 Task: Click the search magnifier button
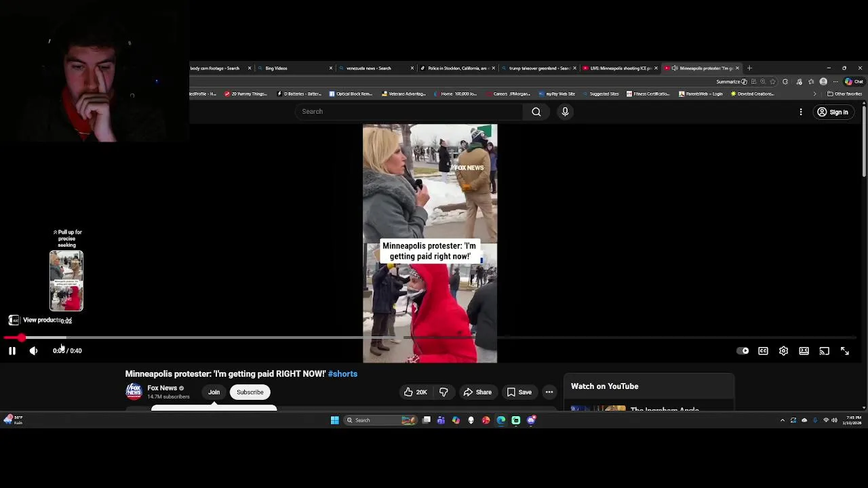[536, 111]
